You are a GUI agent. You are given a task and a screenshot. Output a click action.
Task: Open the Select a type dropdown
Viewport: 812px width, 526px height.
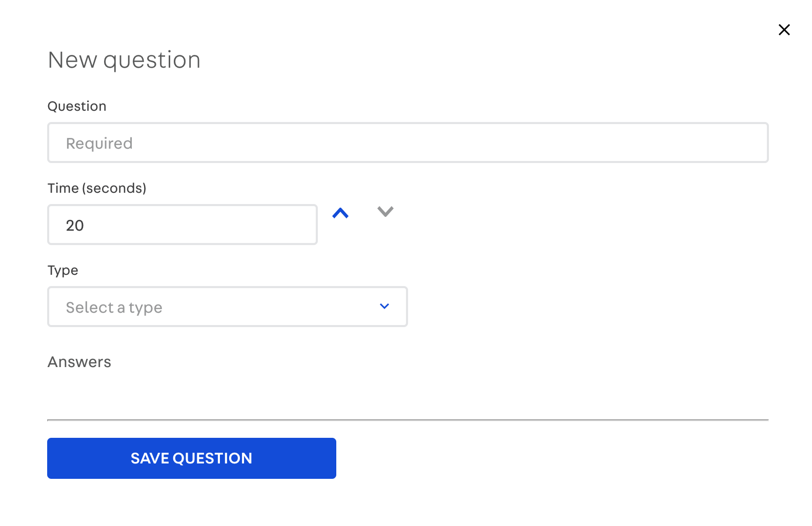(x=227, y=307)
